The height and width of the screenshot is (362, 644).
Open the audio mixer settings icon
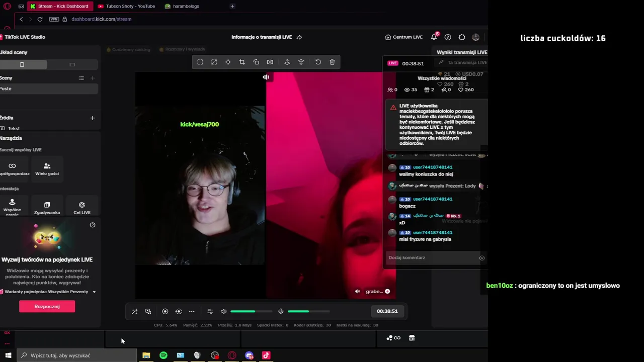pyautogui.click(x=210, y=311)
